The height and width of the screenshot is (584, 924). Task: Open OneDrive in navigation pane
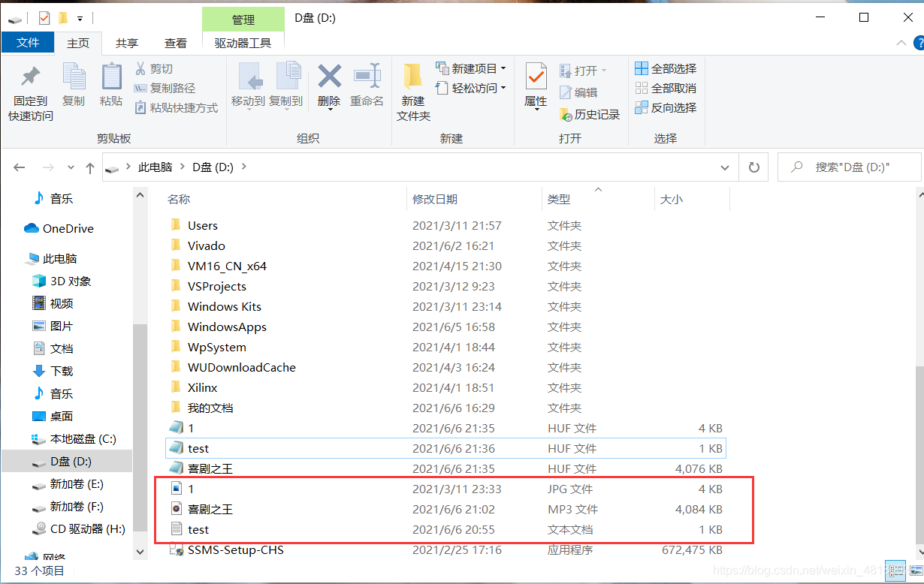point(59,228)
